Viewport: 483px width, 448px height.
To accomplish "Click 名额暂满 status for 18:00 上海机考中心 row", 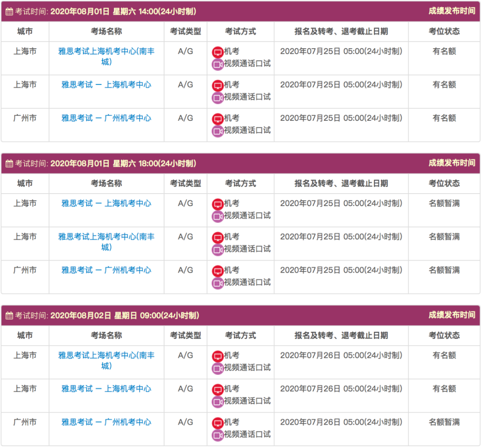I will click(x=445, y=203).
